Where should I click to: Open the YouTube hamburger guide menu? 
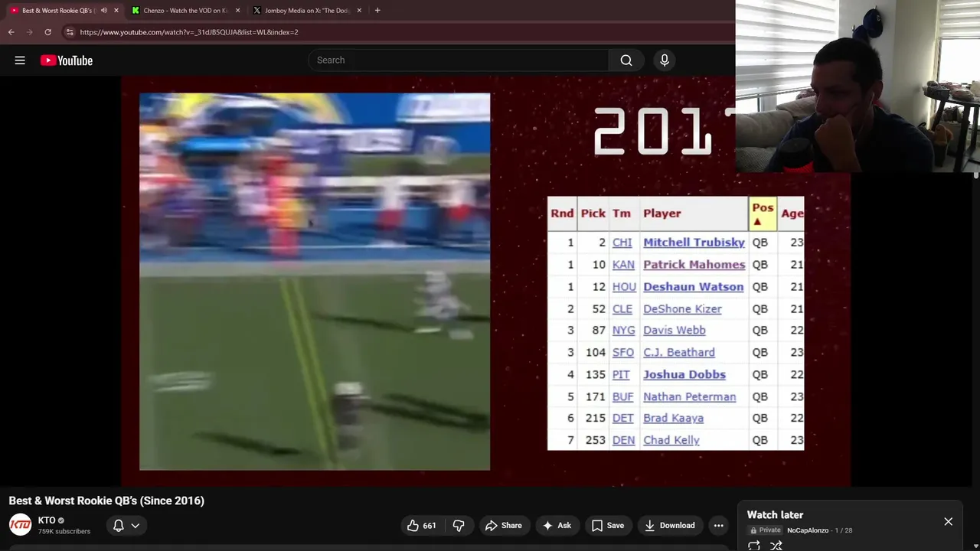click(x=20, y=60)
